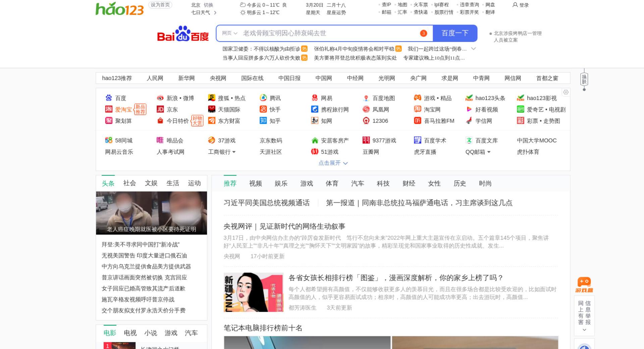Viewport: 644px width, 349px height.
Task: Open 好看视频 play icon
Action: (469, 109)
